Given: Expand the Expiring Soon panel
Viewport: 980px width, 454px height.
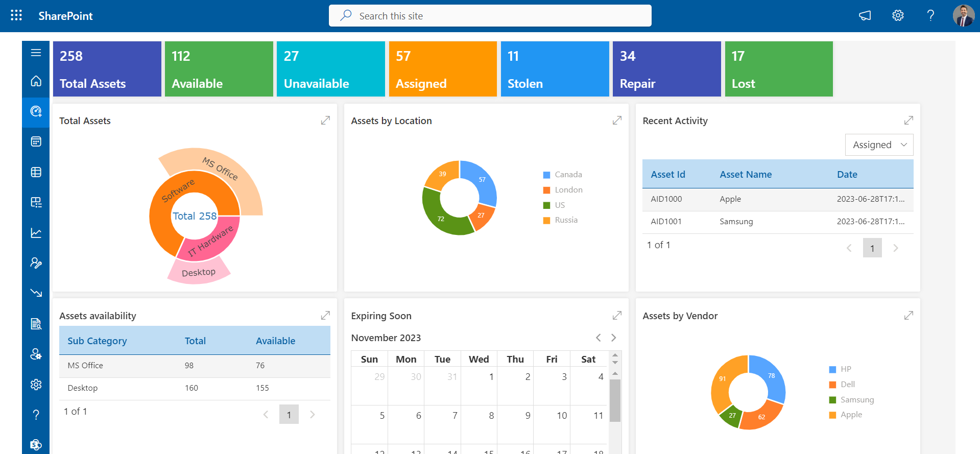Looking at the screenshot, I should (617, 316).
